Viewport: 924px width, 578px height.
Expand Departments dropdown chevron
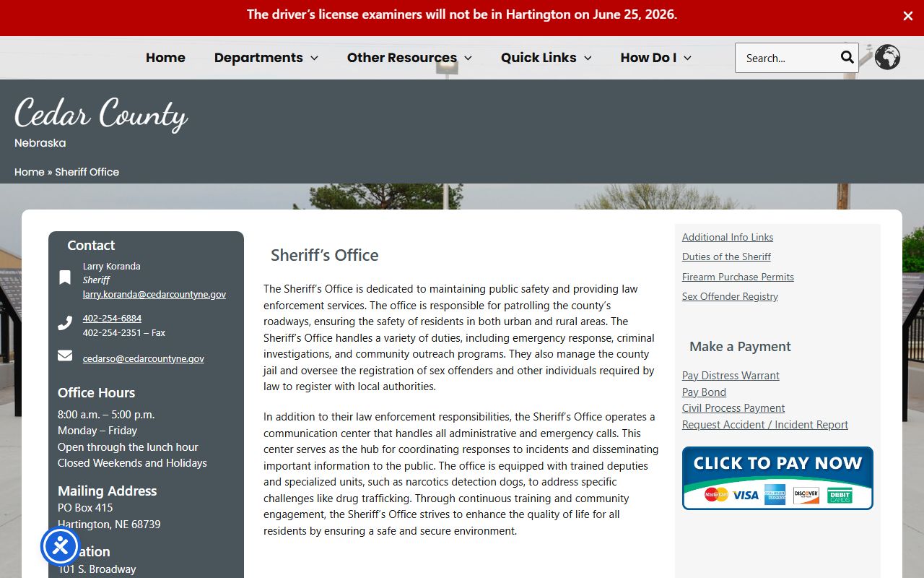[314, 59]
